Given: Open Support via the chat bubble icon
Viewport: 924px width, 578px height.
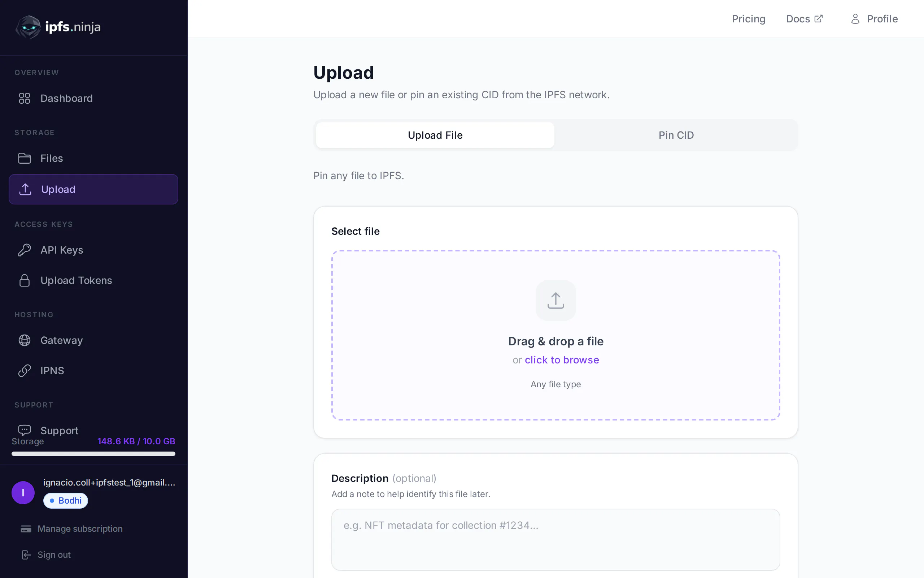Looking at the screenshot, I should tap(25, 430).
